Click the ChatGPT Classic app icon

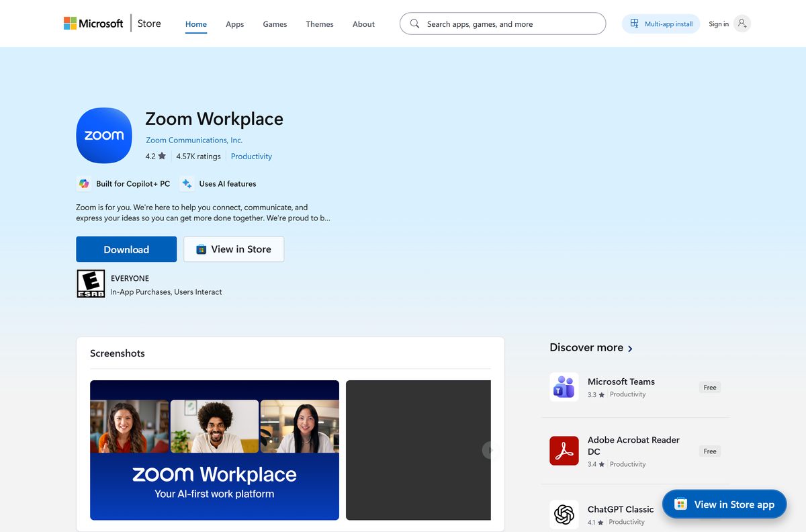coord(564,515)
